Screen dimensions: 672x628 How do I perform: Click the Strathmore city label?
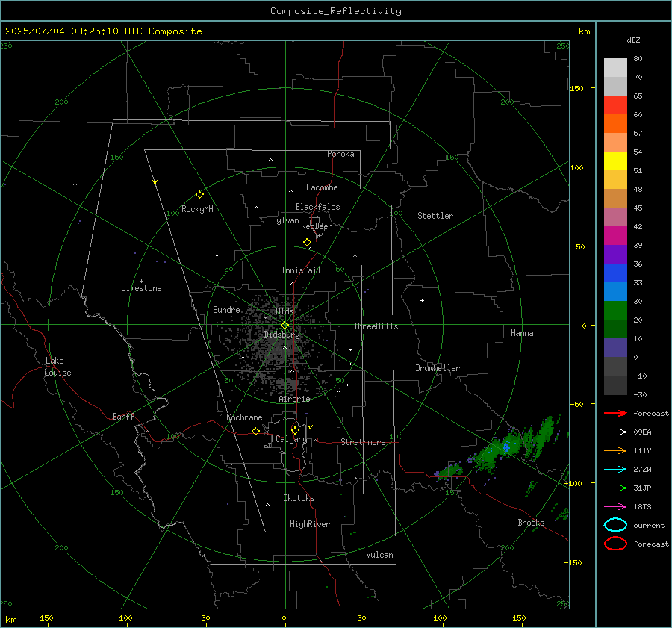(x=363, y=442)
